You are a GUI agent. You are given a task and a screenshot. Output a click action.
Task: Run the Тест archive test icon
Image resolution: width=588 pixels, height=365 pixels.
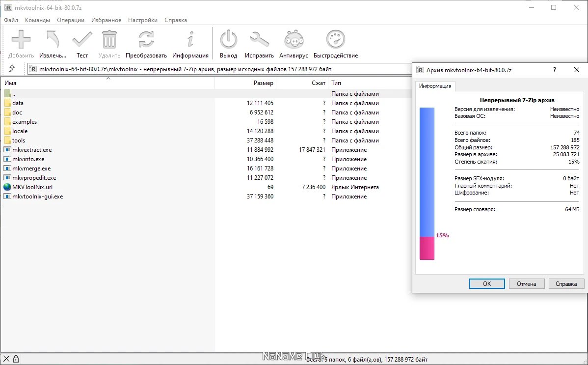pos(82,40)
